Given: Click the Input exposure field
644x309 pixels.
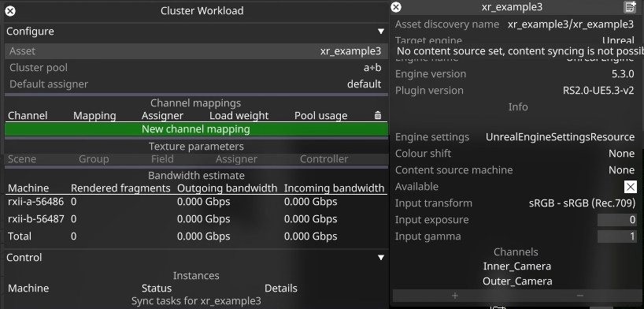Looking at the screenshot, I should [x=617, y=220].
